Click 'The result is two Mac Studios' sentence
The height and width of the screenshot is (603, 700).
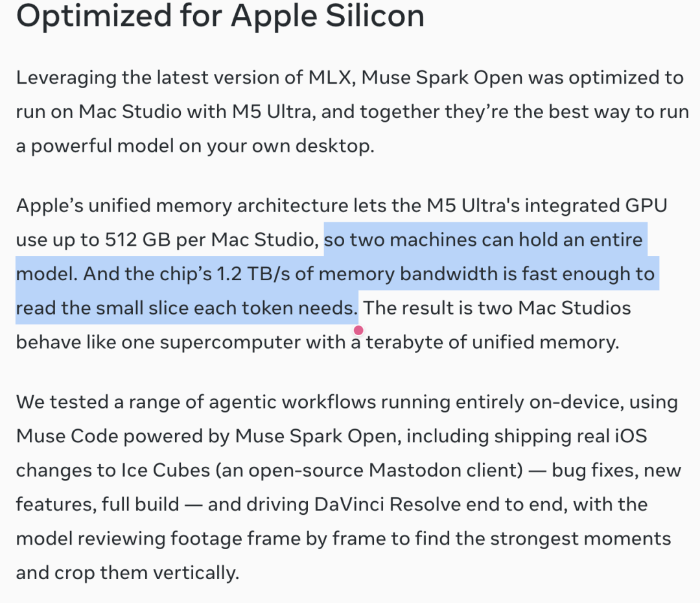pos(497,308)
